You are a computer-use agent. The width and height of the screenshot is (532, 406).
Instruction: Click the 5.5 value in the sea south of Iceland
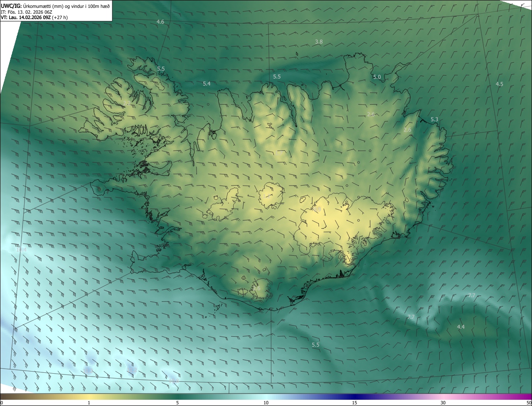tap(315, 345)
